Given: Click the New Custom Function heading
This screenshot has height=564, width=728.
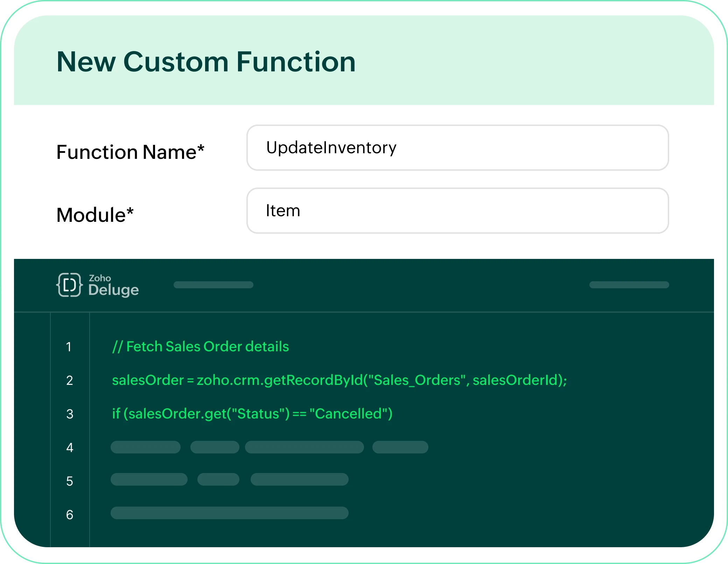Looking at the screenshot, I should coord(206,62).
